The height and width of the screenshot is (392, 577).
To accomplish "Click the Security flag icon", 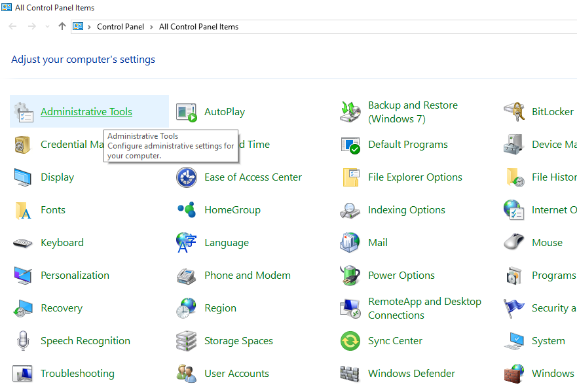I will (513, 308).
